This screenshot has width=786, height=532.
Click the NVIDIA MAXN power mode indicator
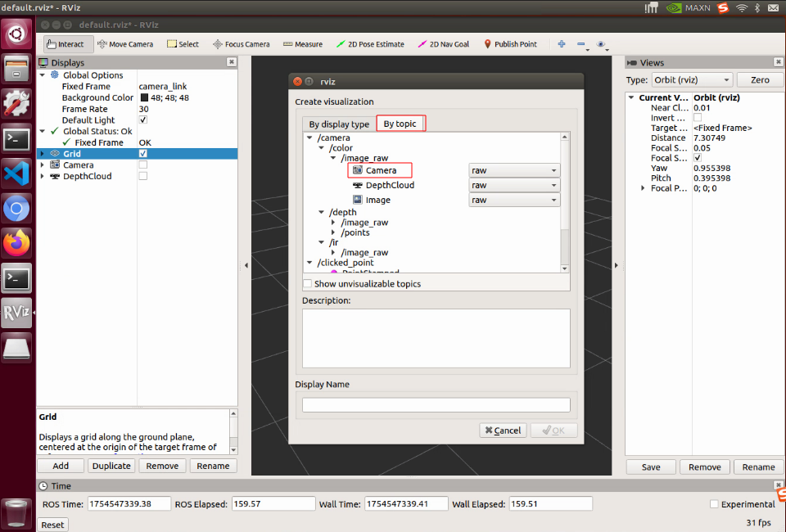[689, 7]
